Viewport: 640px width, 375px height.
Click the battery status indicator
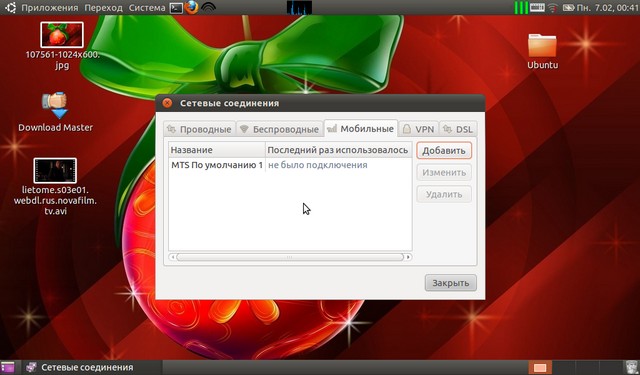click(x=568, y=8)
